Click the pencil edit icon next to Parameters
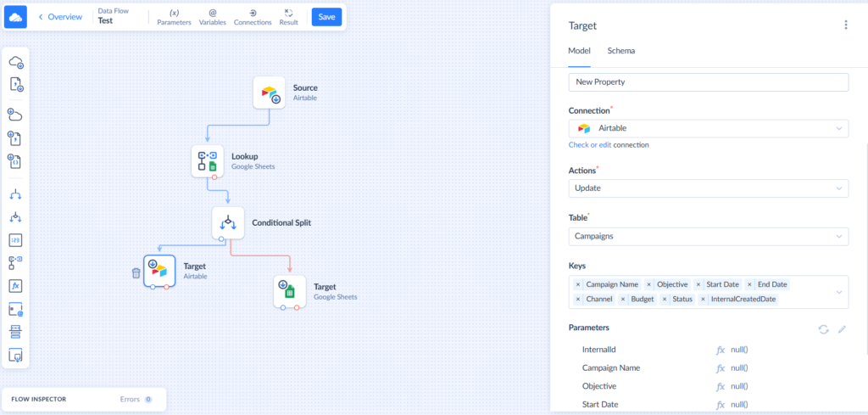868x415 pixels. [x=842, y=329]
